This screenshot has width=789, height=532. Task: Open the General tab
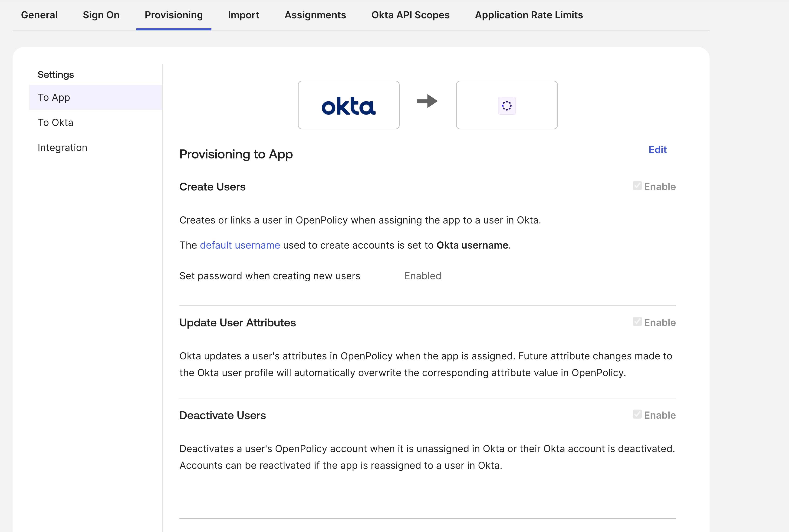pos(39,15)
